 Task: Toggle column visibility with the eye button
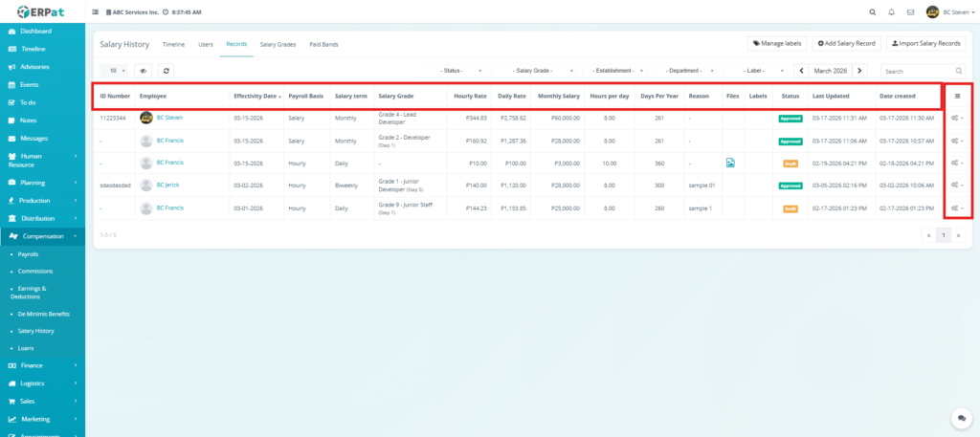[143, 71]
